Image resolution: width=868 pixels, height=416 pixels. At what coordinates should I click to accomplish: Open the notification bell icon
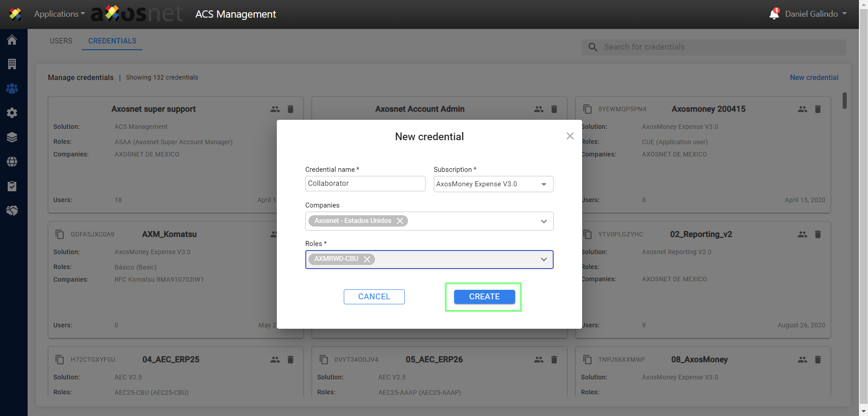pyautogui.click(x=774, y=14)
